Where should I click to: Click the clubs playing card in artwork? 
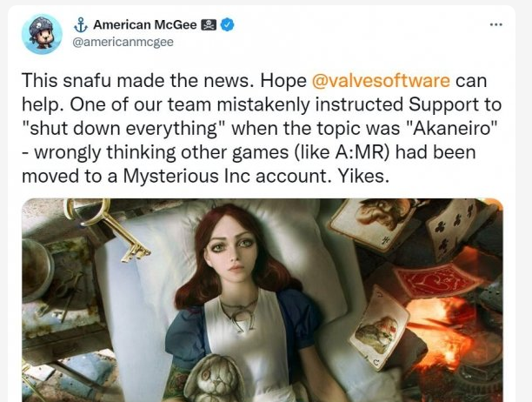[x=455, y=229]
